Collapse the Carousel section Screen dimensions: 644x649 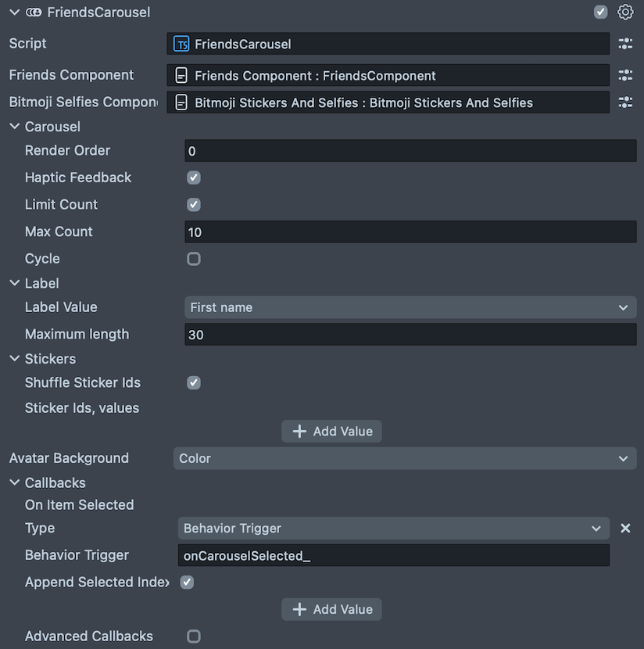pyautogui.click(x=15, y=127)
